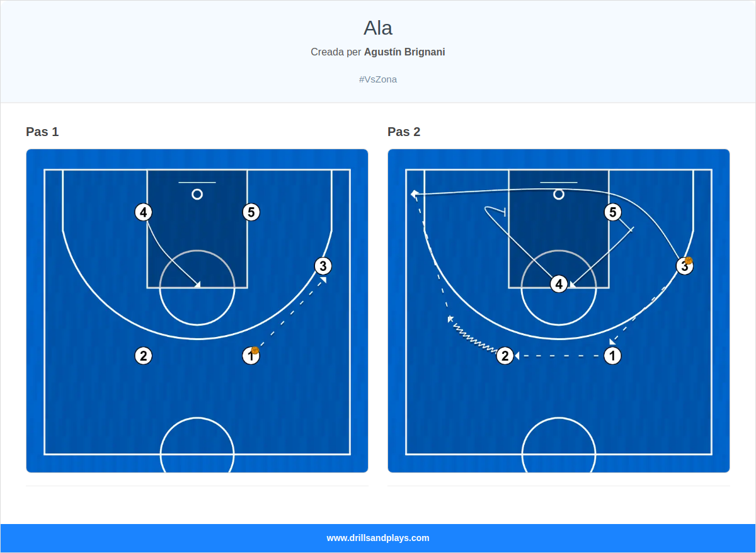Click player 4 marker in Pas 2 diagram
756x553 pixels.
pos(559,284)
